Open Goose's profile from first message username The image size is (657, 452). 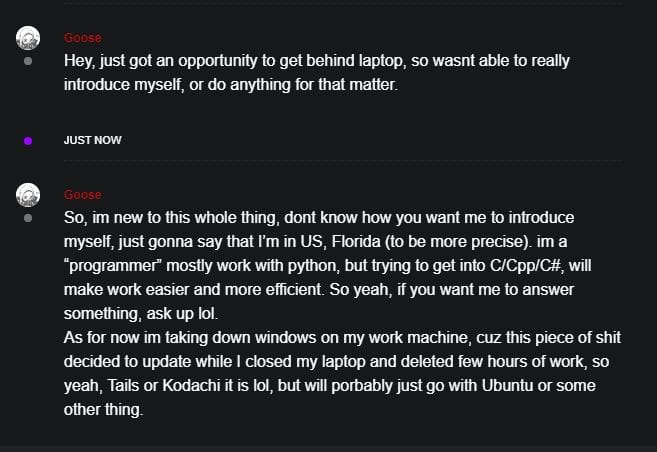(83, 37)
